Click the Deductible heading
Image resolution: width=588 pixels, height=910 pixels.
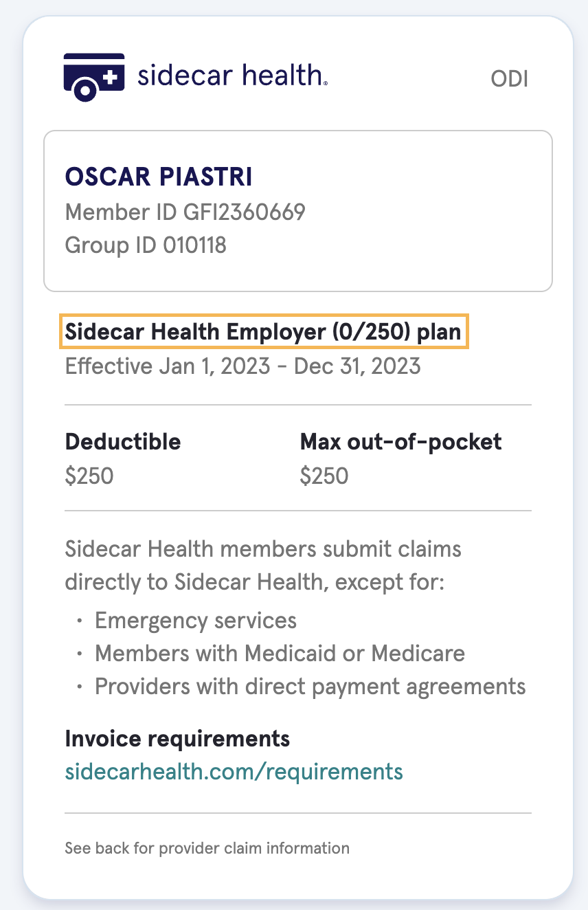[x=123, y=441]
